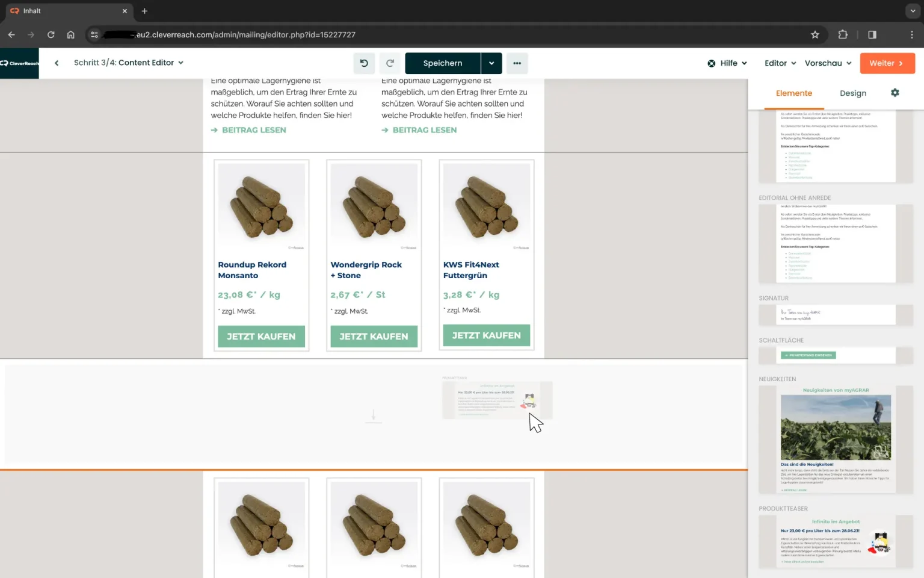Click the Weiter button
Viewport: 924px width, 578px height.
(x=887, y=63)
